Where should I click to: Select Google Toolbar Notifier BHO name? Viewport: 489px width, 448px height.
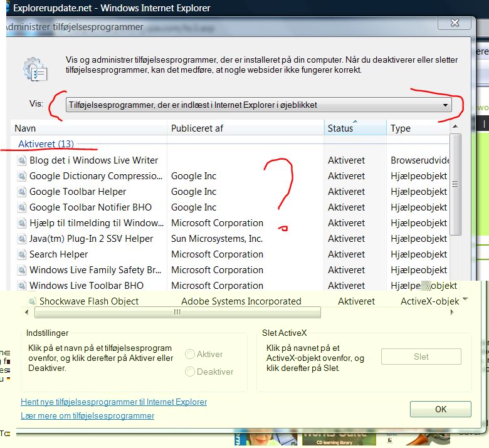[90, 207]
